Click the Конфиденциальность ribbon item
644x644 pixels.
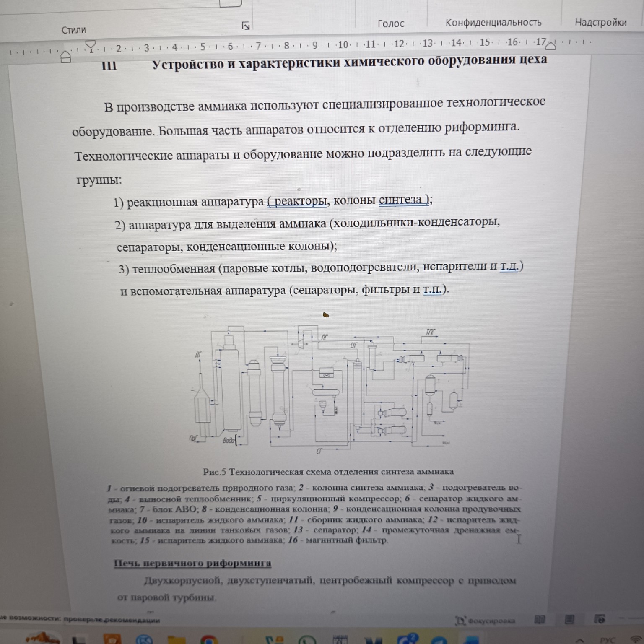pos(493,23)
